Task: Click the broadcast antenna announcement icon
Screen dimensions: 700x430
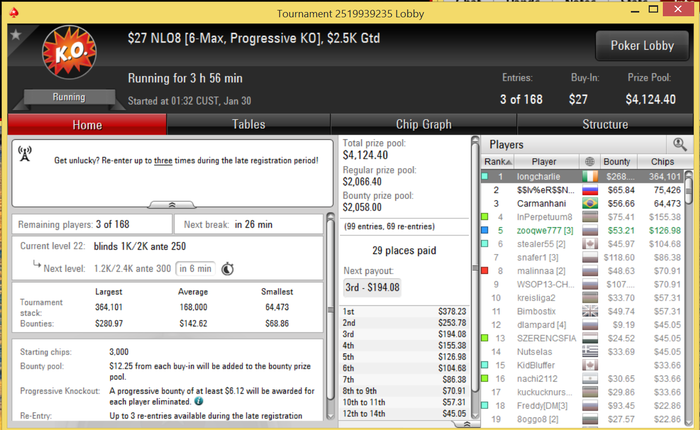Action: tap(25, 153)
